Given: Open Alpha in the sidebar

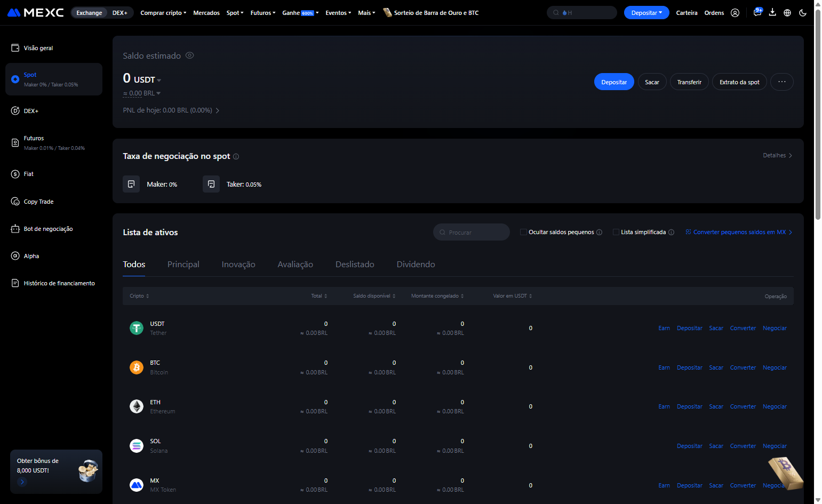Looking at the screenshot, I should coord(54,256).
